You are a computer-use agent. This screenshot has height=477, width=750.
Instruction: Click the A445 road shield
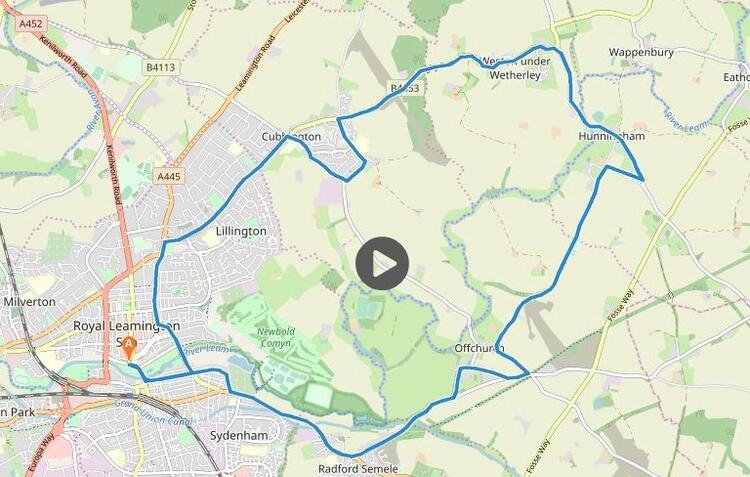click(x=169, y=177)
